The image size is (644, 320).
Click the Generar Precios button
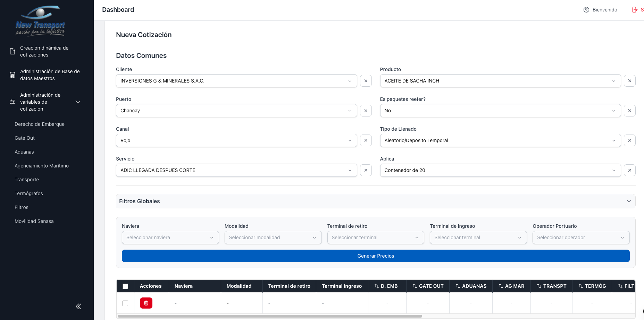pos(375,256)
